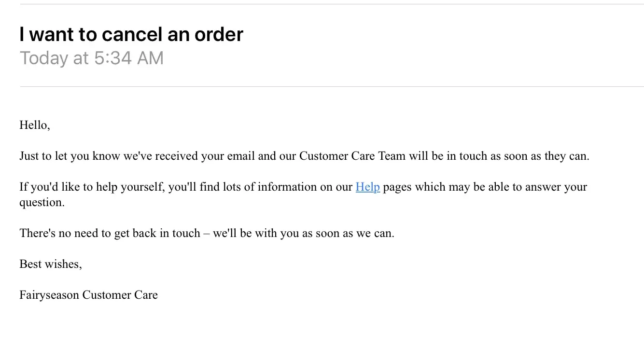Click the word "question." on the wrapped line
Viewport: 644px width, 362px height.
pos(42,203)
